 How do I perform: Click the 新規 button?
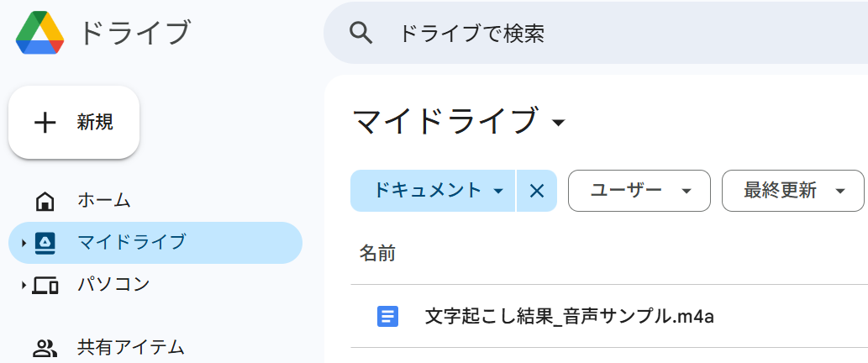74,123
